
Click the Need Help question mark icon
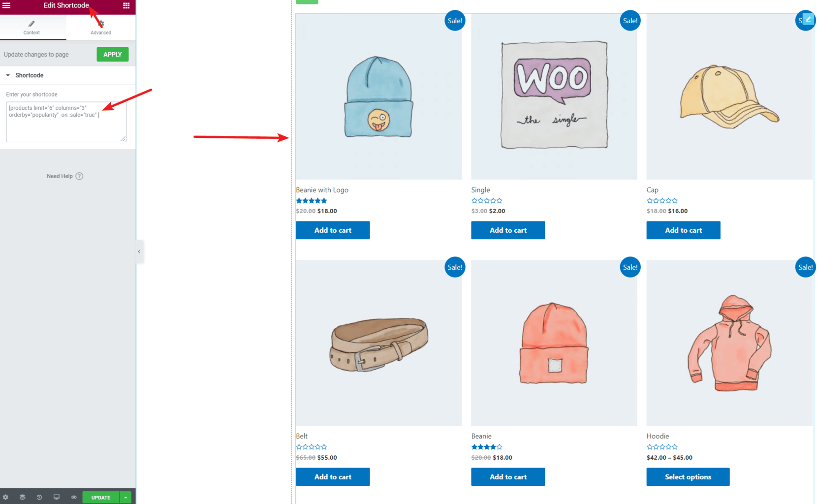[x=79, y=176]
